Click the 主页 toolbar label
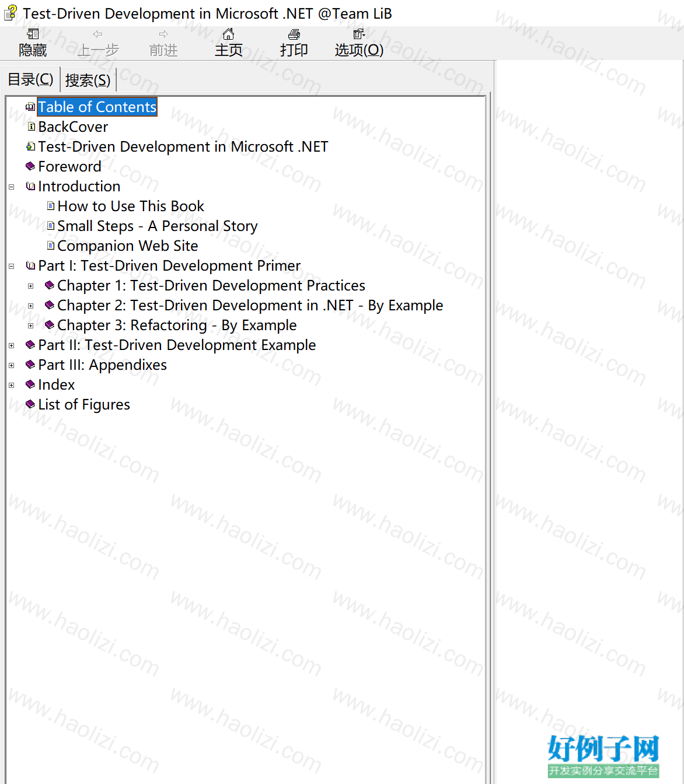Image resolution: width=684 pixels, height=784 pixels. (229, 50)
